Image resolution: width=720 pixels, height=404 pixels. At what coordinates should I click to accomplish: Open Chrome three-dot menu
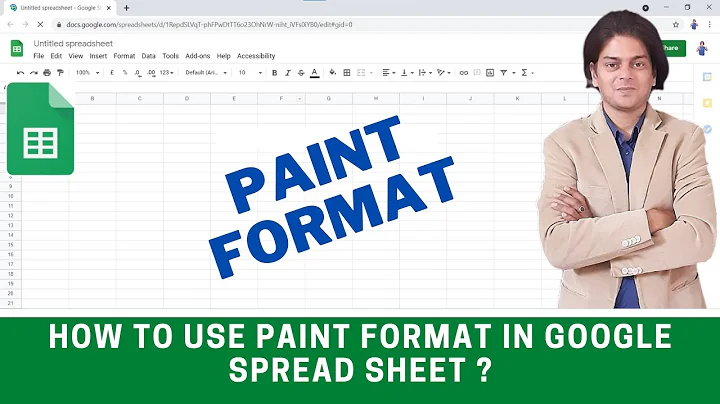[x=709, y=25]
